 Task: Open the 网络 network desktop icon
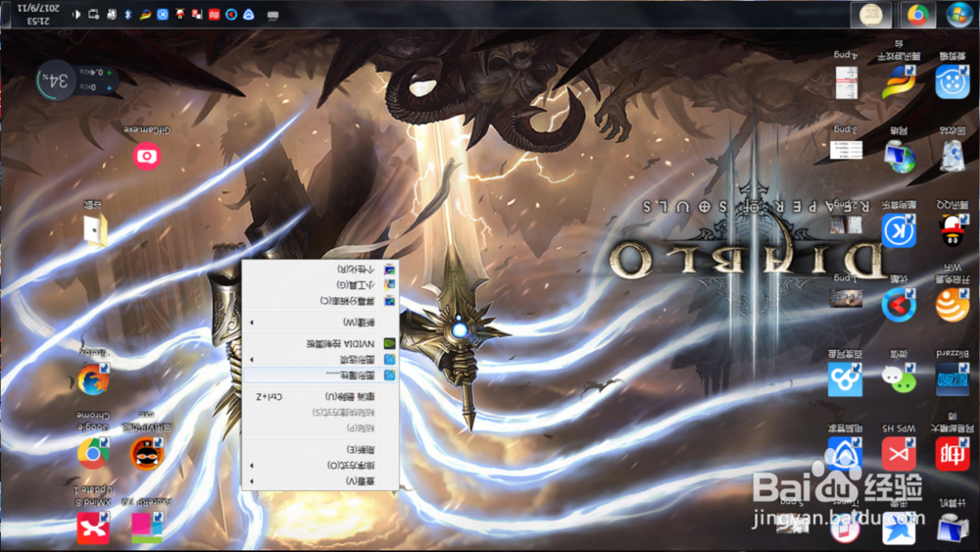pos(899,156)
